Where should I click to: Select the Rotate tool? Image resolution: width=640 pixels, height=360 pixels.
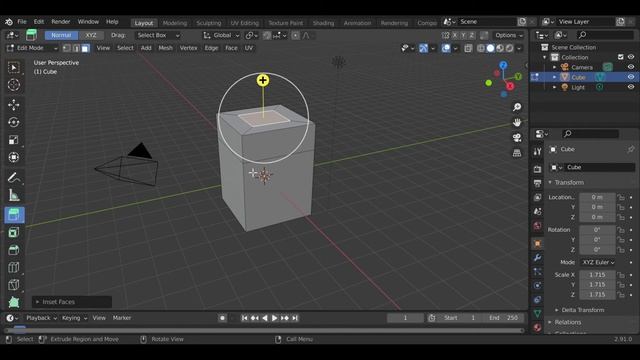point(14,122)
